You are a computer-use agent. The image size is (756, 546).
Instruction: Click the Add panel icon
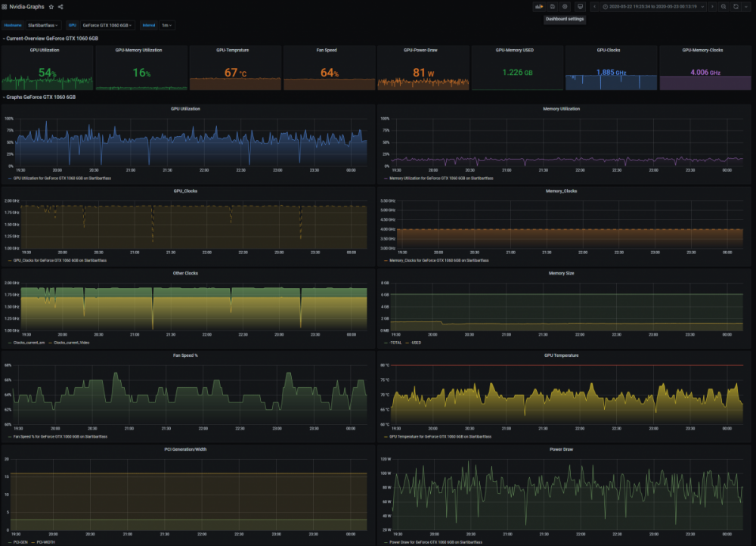(539, 6)
